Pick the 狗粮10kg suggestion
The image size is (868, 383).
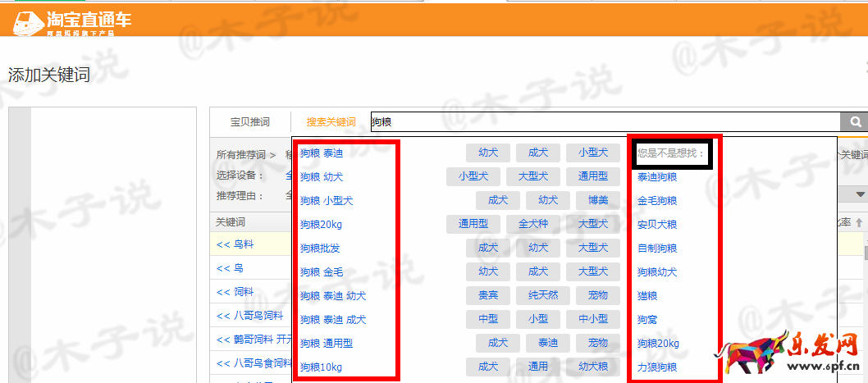click(321, 367)
